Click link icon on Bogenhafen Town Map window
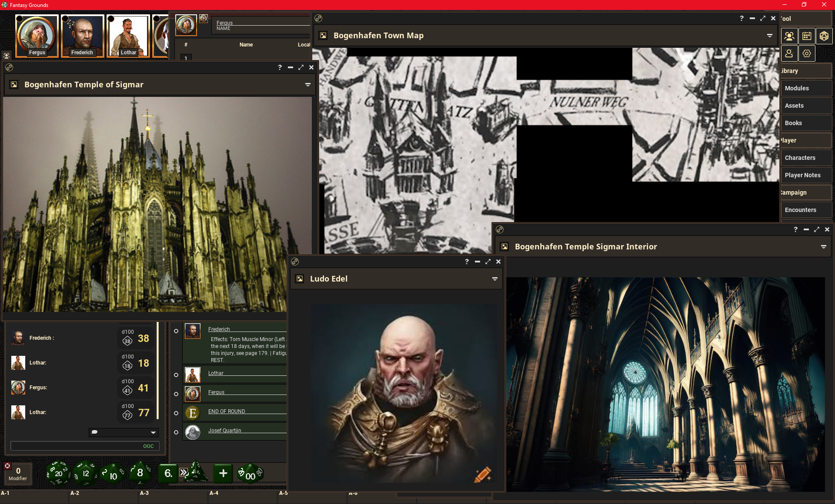Image resolution: width=835 pixels, height=504 pixels. tap(318, 18)
